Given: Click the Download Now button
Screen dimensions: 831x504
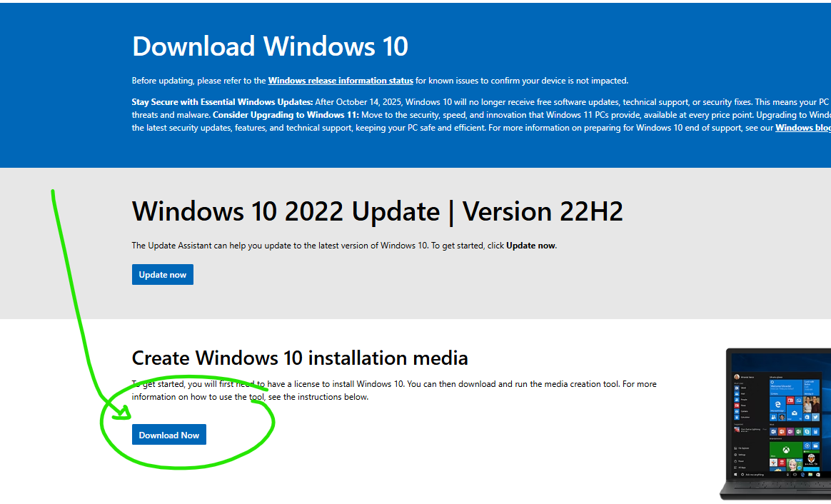Looking at the screenshot, I should coord(168,435).
